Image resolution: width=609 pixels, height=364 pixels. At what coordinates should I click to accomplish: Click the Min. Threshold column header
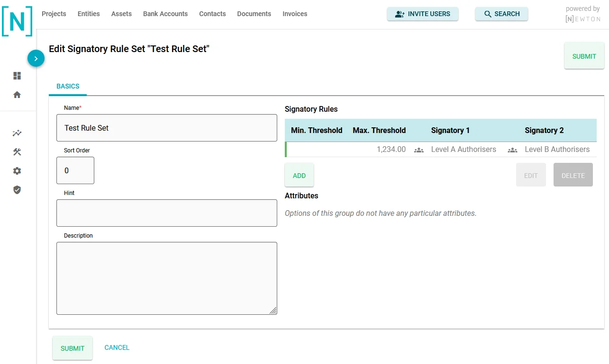click(x=317, y=131)
